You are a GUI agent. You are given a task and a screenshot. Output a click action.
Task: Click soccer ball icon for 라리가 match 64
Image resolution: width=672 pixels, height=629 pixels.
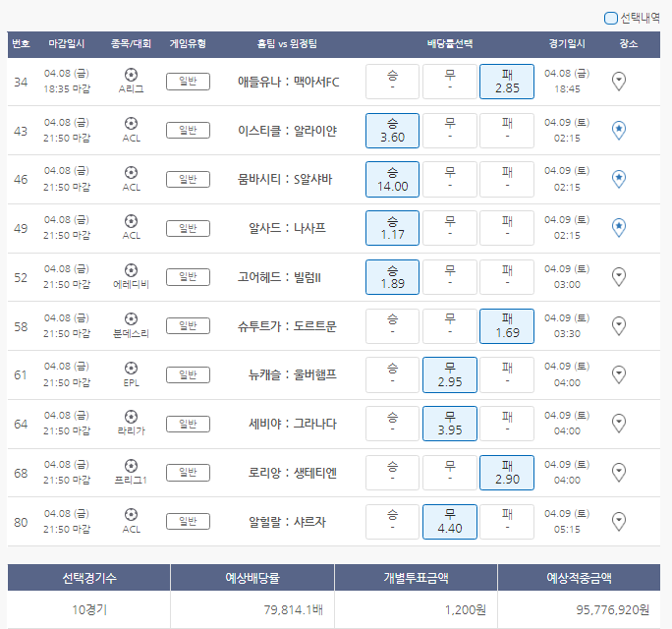coord(131,417)
